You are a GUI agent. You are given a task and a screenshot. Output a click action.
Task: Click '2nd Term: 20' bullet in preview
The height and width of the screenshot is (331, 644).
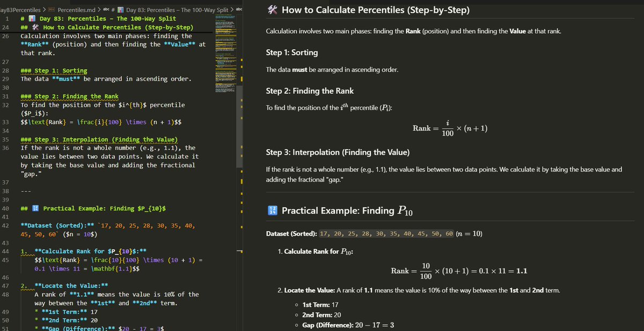coord(321,315)
